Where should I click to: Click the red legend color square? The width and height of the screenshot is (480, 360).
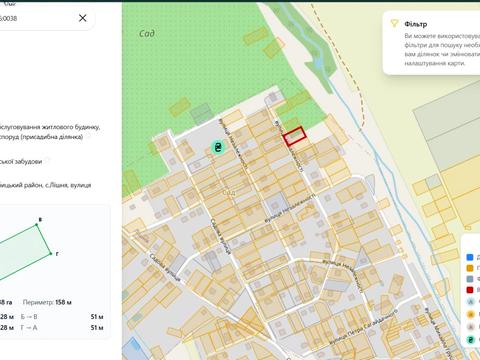[470, 290]
